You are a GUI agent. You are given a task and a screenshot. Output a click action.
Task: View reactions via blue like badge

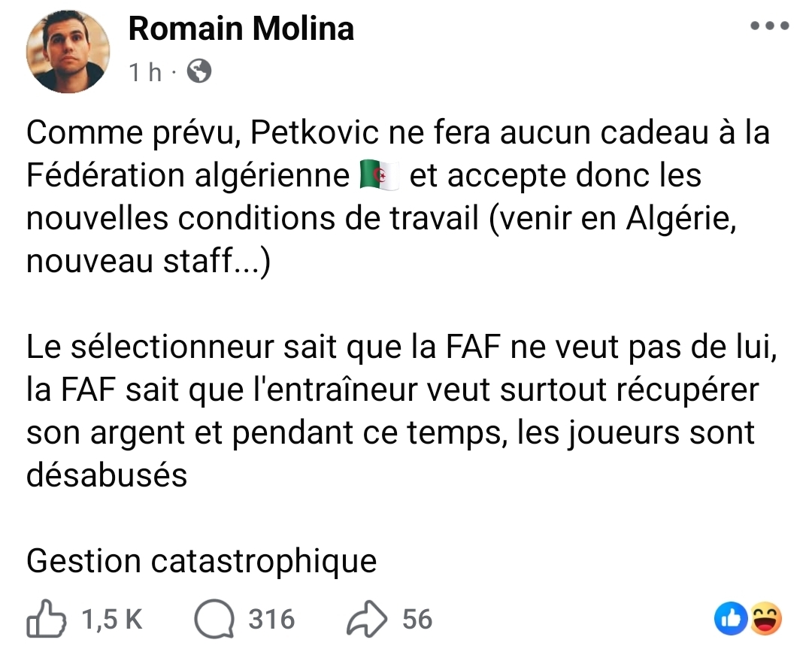731,619
